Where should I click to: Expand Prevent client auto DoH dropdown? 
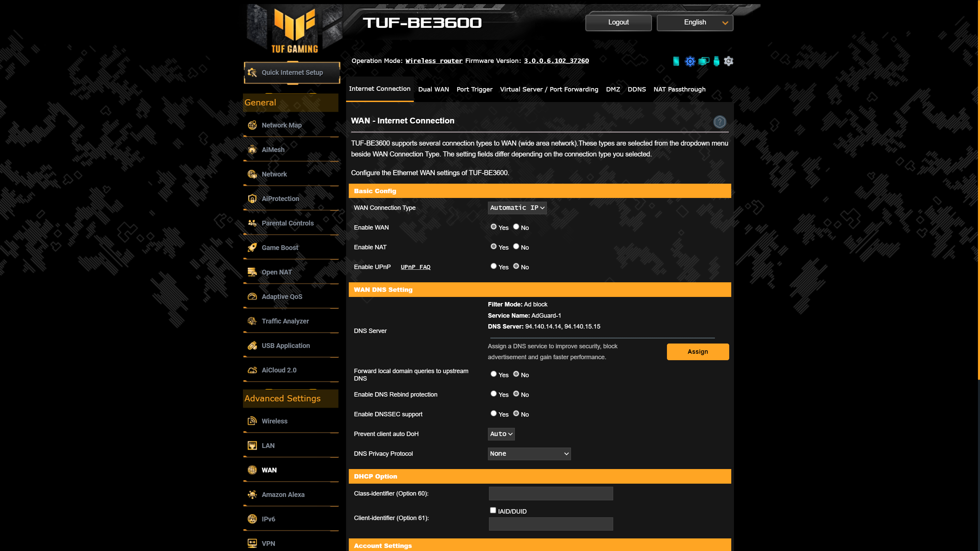(x=502, y=434)
